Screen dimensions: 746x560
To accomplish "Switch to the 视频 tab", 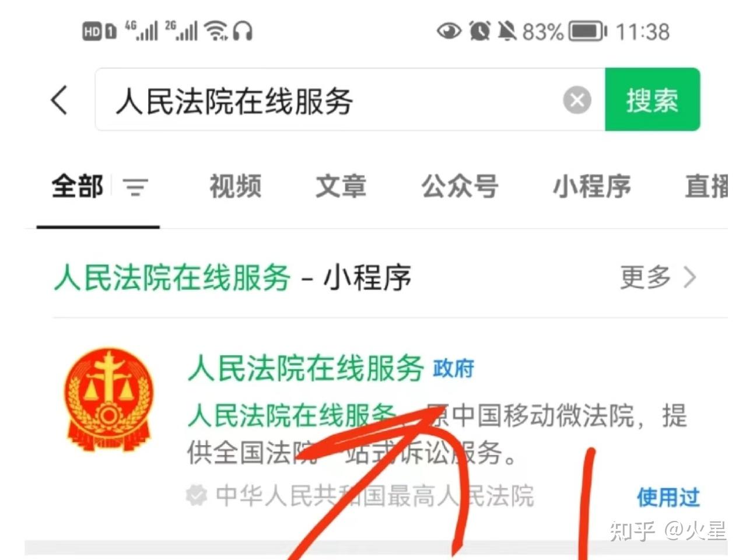I will click(235, 187).
